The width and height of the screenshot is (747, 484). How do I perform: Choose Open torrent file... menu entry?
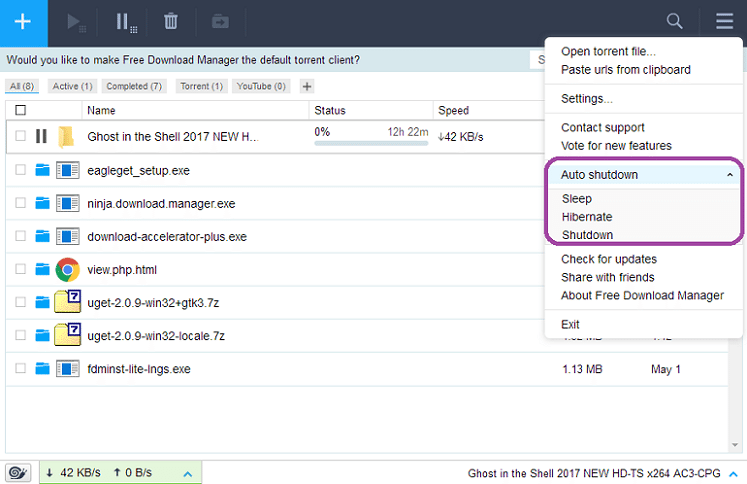[x=608, y=51]
